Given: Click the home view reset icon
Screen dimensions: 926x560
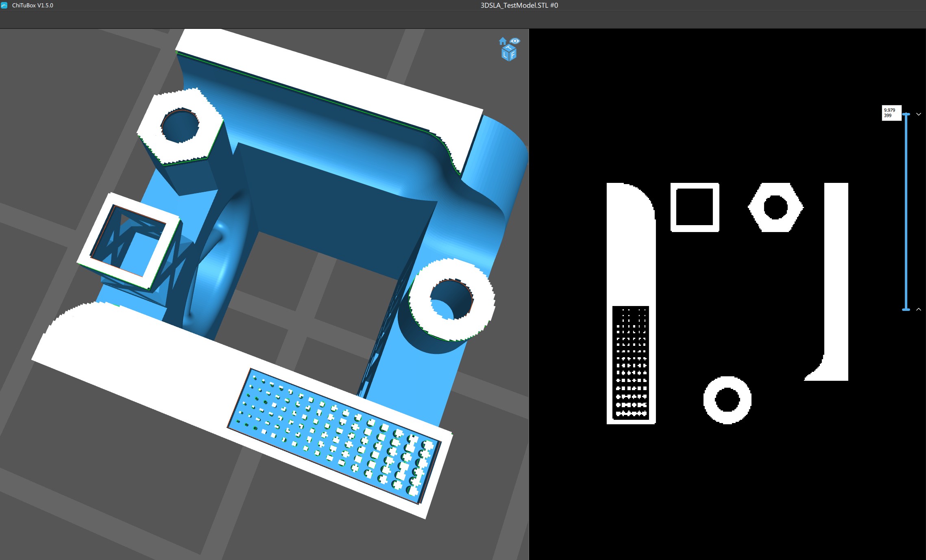Looking at the screenshot, I should coord(503,41).
